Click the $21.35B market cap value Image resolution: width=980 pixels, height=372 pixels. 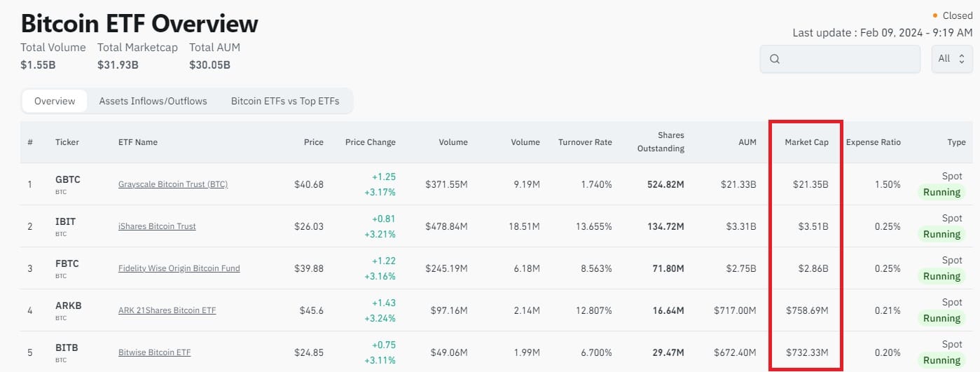tap(809, 184)
